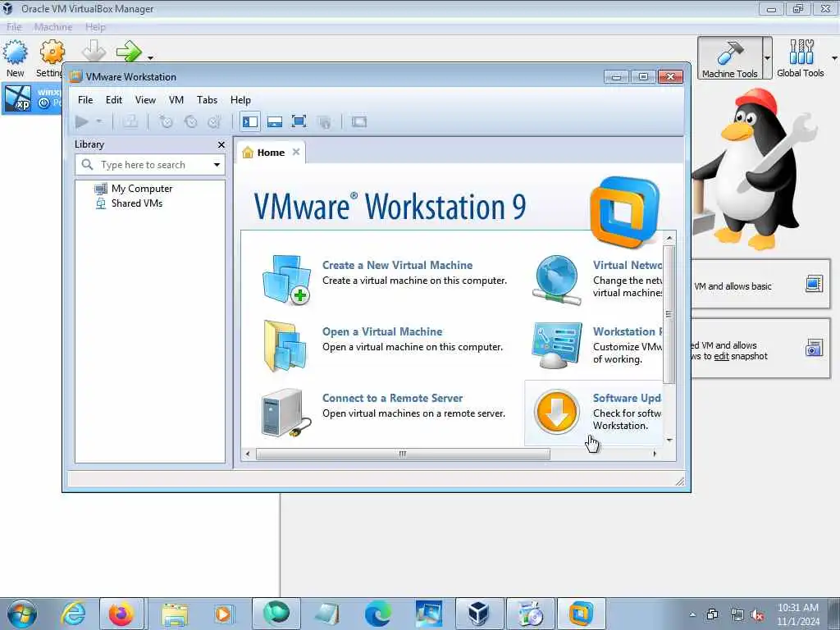Click the Software Updates download arrow icon

(x=557, y=412)
